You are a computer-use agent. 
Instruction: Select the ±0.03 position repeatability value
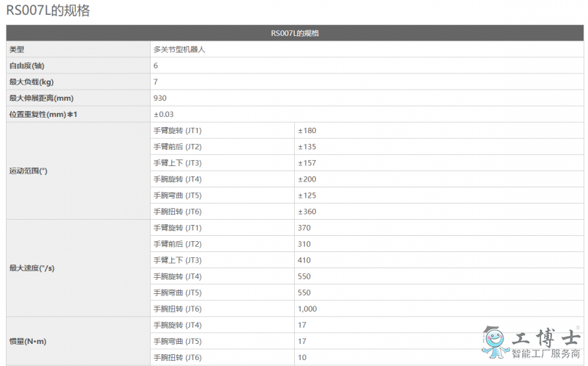coord(163,114)
